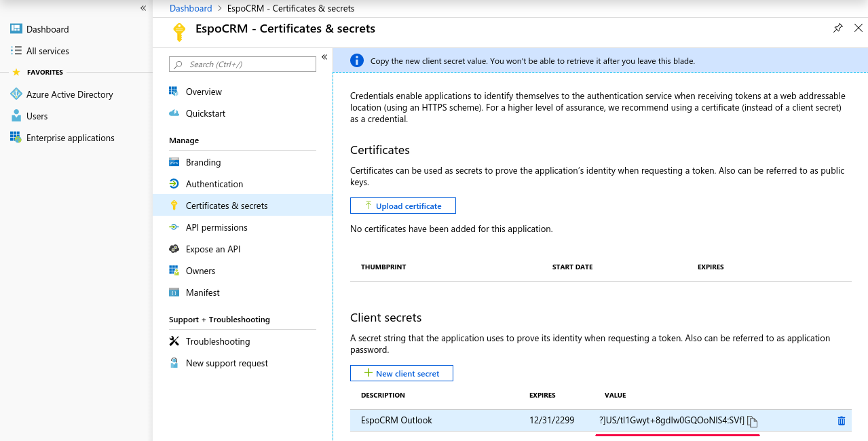Pin the Certificates & secrets blade
This screenshot has height=441, width=868.
pos(838,28)
